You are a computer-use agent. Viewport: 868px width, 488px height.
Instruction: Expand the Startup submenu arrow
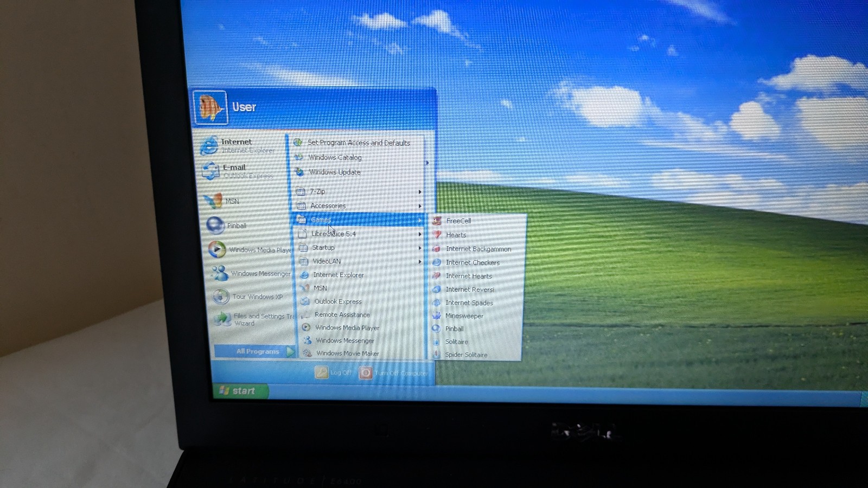click(x=420, y=248)
